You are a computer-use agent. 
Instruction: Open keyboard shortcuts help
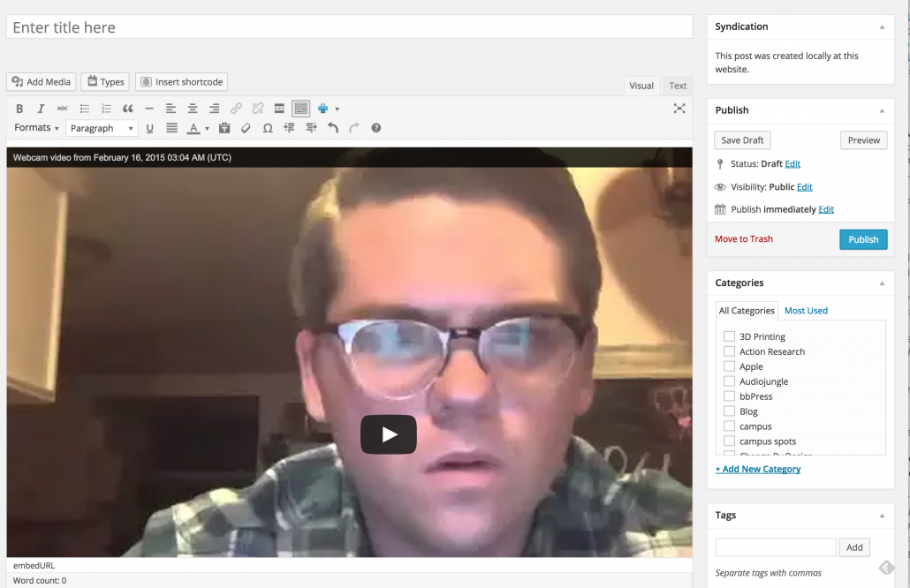376,128
